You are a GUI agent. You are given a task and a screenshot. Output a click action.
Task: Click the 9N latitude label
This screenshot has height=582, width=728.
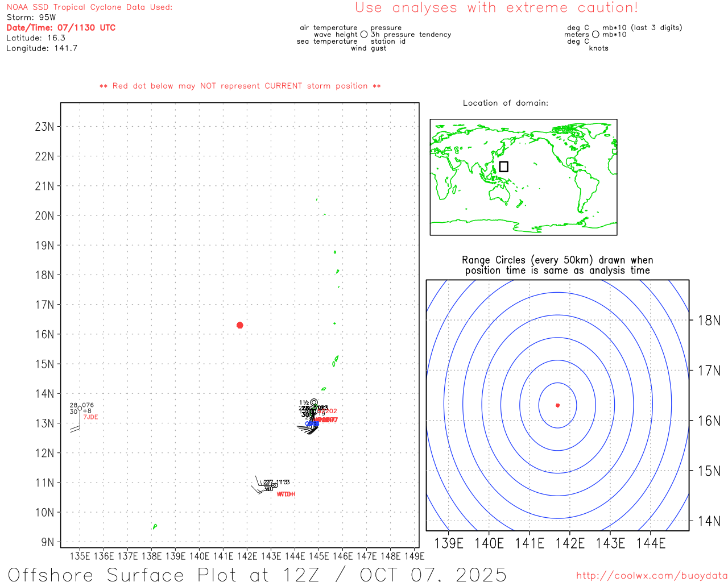click(x=48, y=542)
